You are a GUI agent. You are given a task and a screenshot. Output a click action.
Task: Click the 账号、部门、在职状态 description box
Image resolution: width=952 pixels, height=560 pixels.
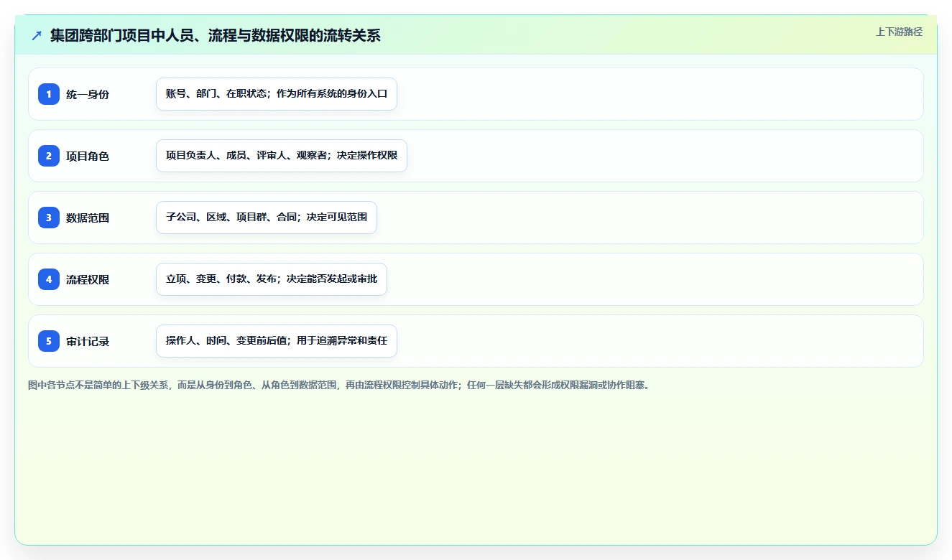point(277,94)
